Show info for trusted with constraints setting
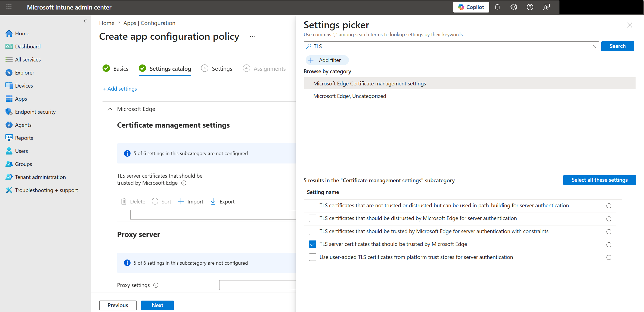This screenshot has height=312, width=644. [609, 232]
